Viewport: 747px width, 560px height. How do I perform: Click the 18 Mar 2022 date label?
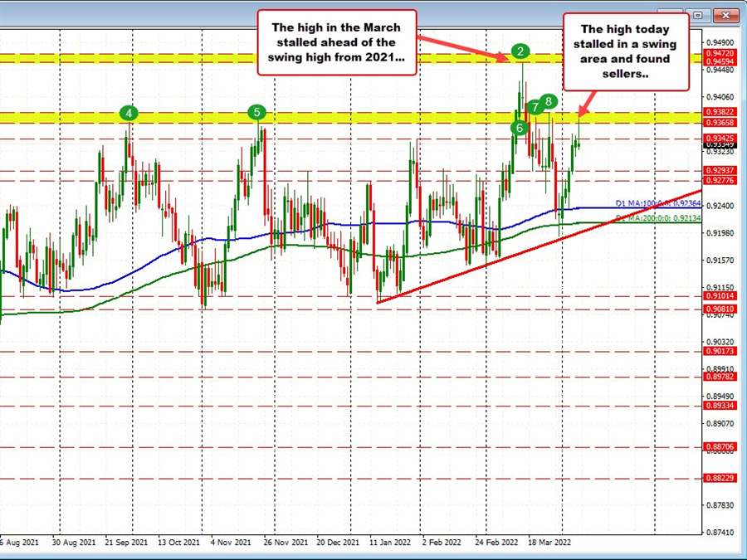click(x=550, y=542)
